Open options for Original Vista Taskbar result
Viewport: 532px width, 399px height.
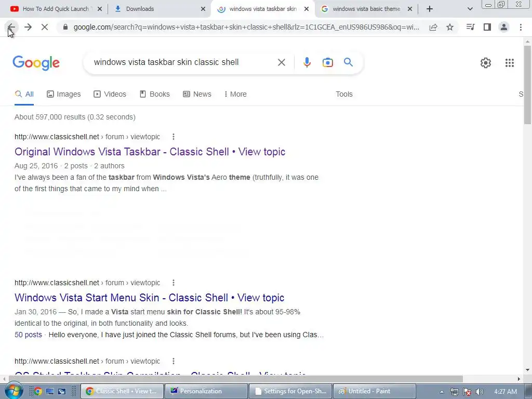tap(174, 137)
